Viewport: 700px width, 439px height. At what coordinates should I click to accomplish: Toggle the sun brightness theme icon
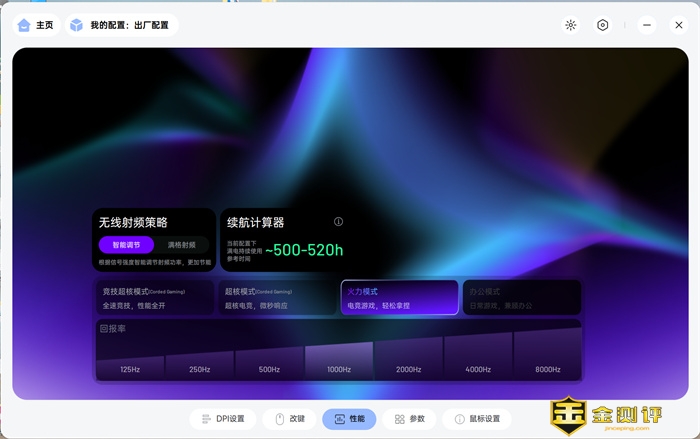click(571, 25)
